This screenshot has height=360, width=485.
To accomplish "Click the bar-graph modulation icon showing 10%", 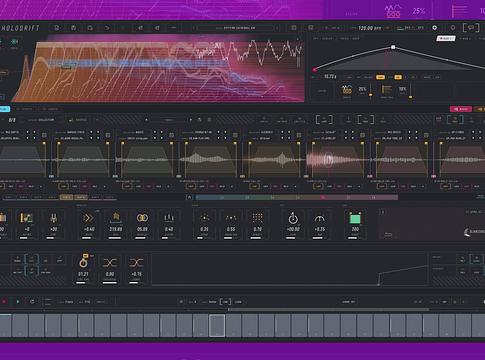I will tap(387, 90).
